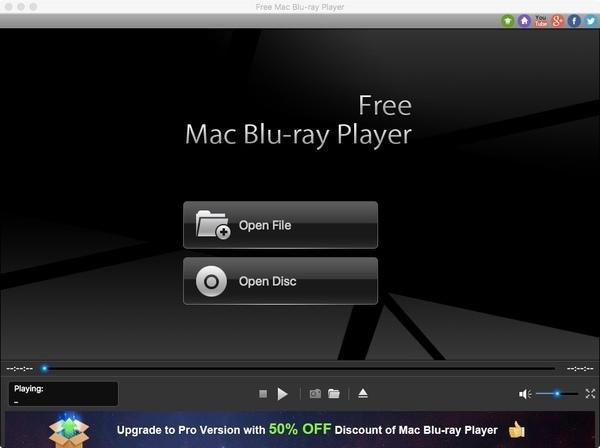Image resolution: width=600 pixels, height=448 pixels.
Task: Click the playback progress bar knob
Action: tap(44, 368)
